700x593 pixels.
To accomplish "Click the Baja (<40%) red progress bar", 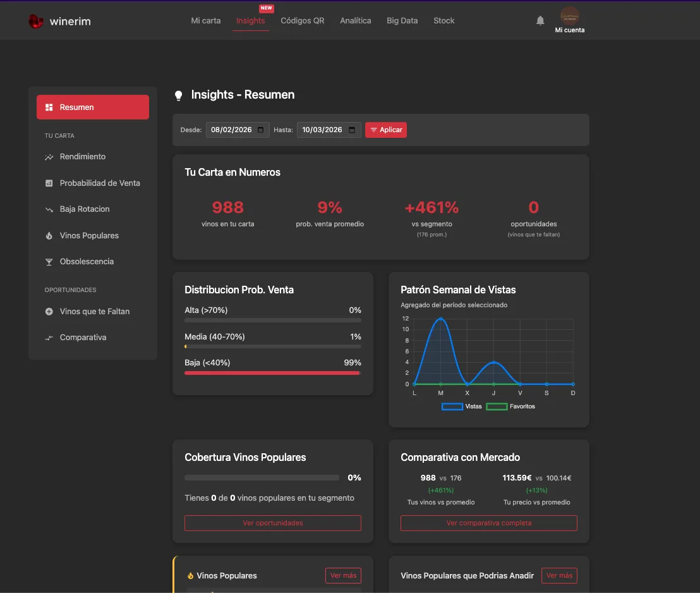I will 272,373.
